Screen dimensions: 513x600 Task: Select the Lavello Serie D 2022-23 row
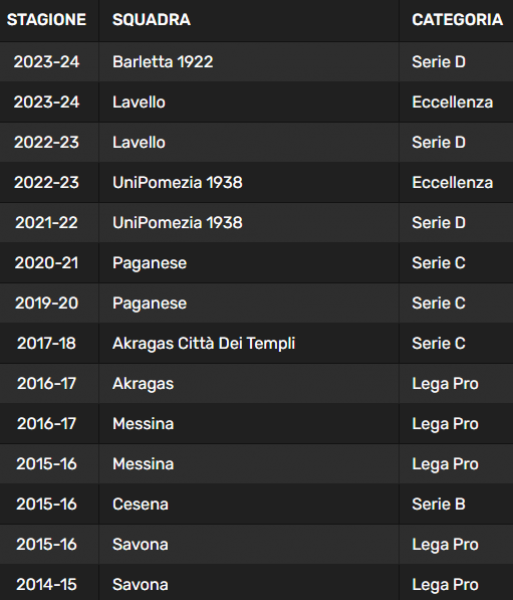coord(256,142)
